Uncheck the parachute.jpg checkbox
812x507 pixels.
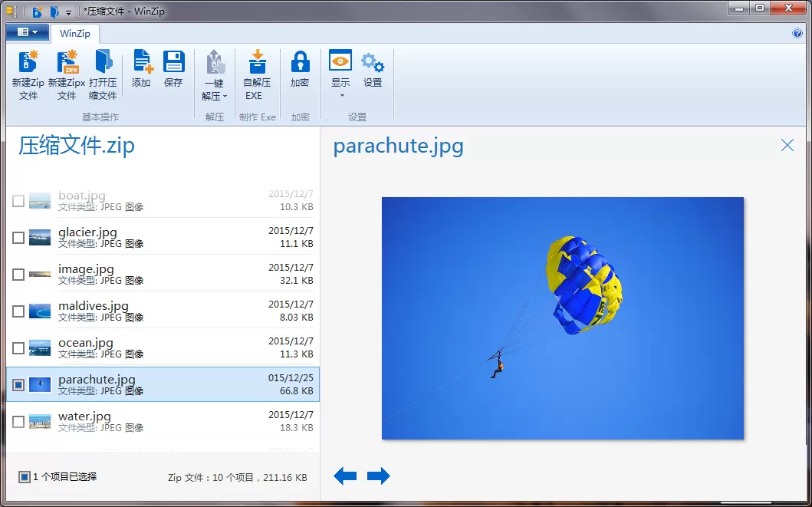pos(18,384)
